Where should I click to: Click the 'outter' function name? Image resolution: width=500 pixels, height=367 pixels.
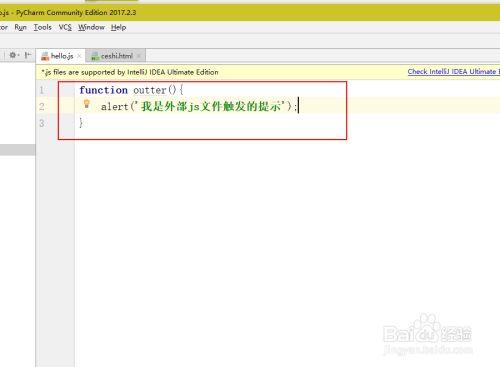pos(150,90)
